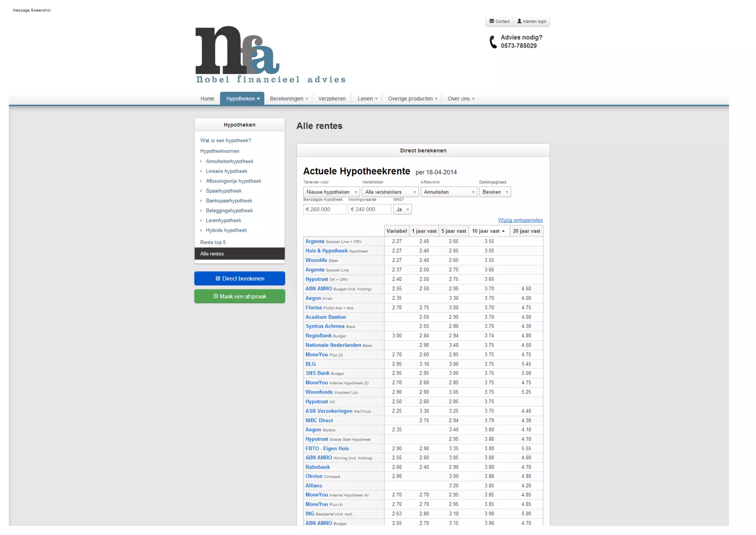Open the Dekkingsgraad Bereken dropdown
The height and width of the screenshot is (535, 756).
point(495,192)
